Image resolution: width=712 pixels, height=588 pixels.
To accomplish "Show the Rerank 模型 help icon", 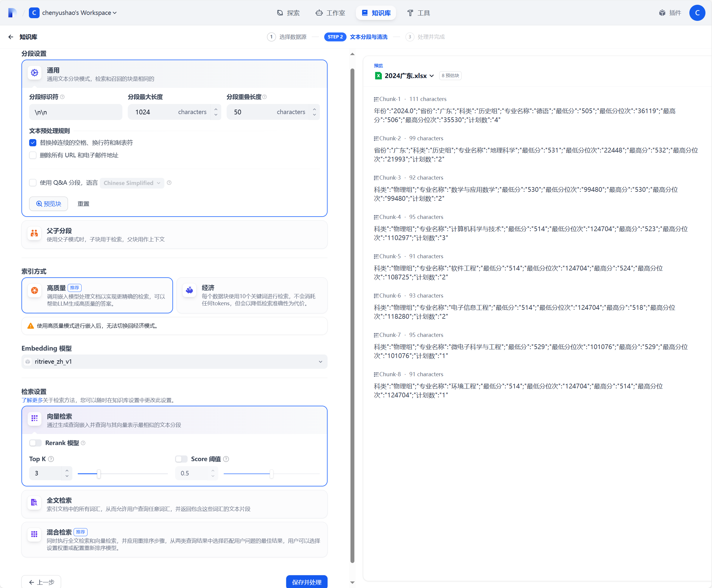I will pyautogui.click(x=83, y=443).
